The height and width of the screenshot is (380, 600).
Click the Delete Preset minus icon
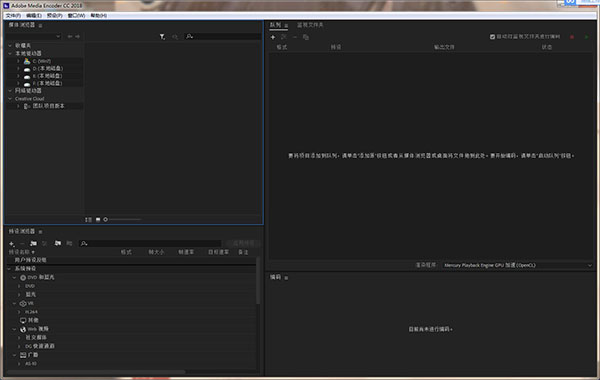[x=22, y=243]
